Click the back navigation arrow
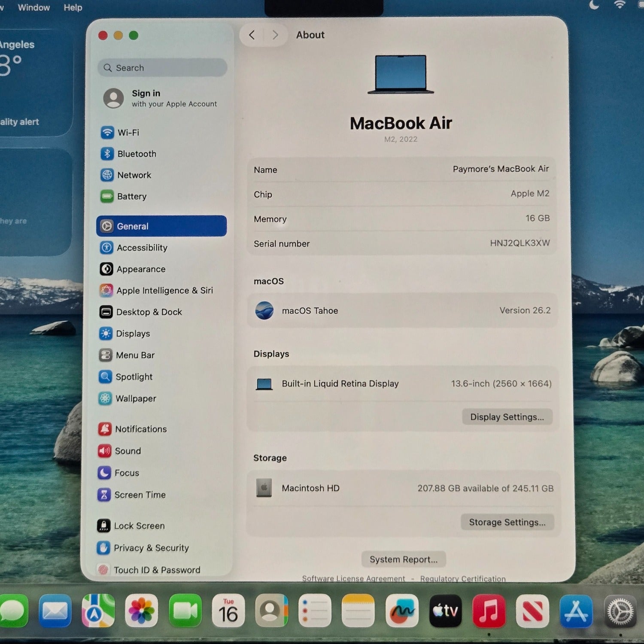The width and height of the screenshot is (644, 644). click(252, 35)
